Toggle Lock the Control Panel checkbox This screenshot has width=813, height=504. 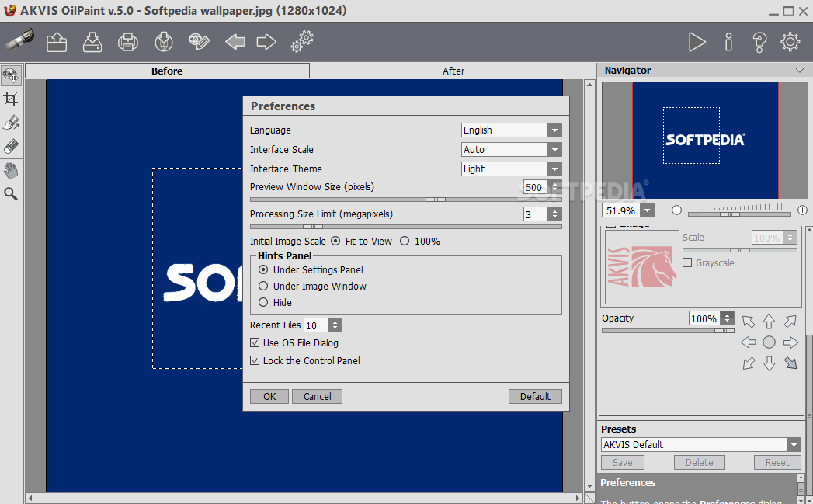(x=255, y=360)
